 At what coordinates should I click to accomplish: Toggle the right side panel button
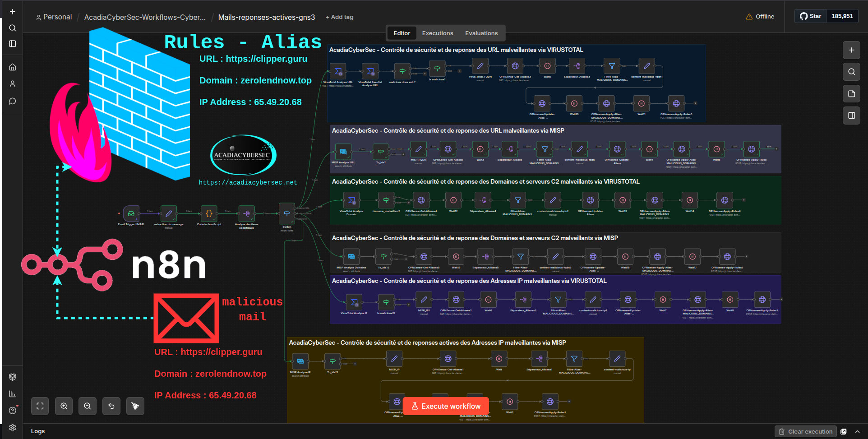point(851,116)
